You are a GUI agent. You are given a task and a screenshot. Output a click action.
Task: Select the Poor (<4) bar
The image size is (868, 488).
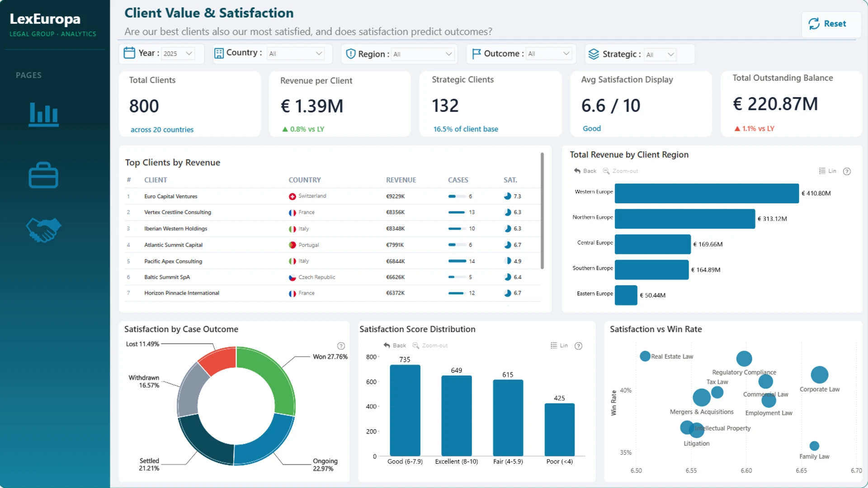[x=560, y=430]
